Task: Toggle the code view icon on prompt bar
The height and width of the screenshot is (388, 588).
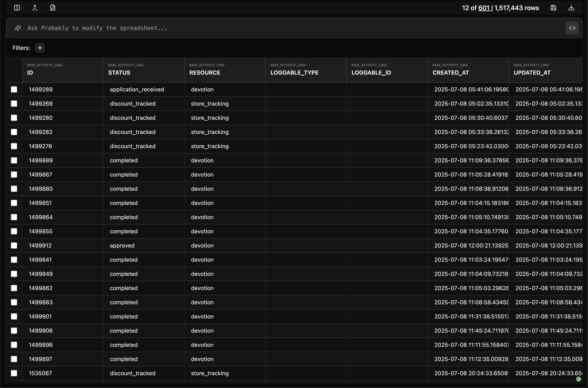Action: click(572, 28)
